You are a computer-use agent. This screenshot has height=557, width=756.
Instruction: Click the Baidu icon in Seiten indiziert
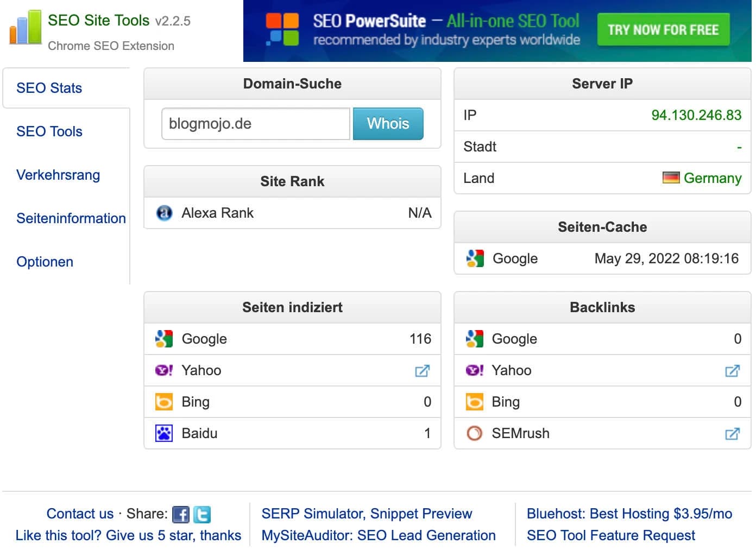(164, 433)
